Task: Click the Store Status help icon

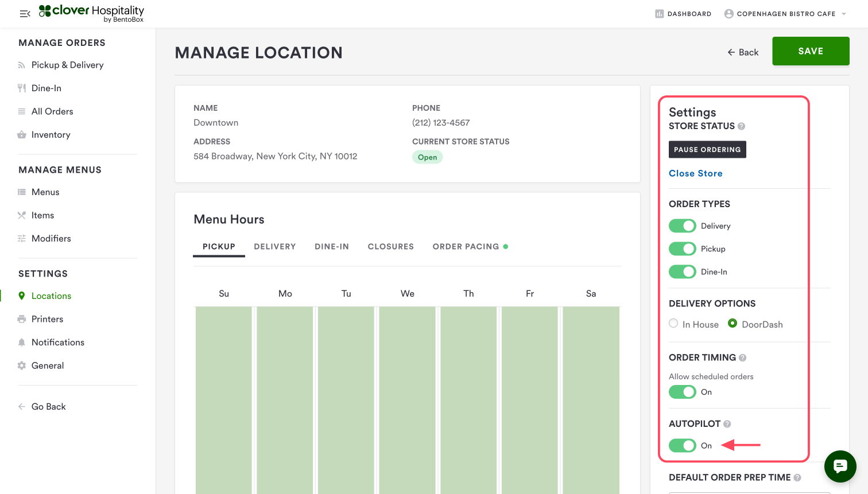Action: pyautogui.click(x=741, y=126)
